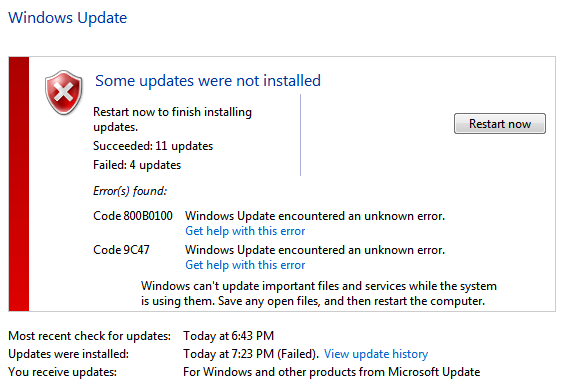Click the red shield error icon

pos(64,93)
